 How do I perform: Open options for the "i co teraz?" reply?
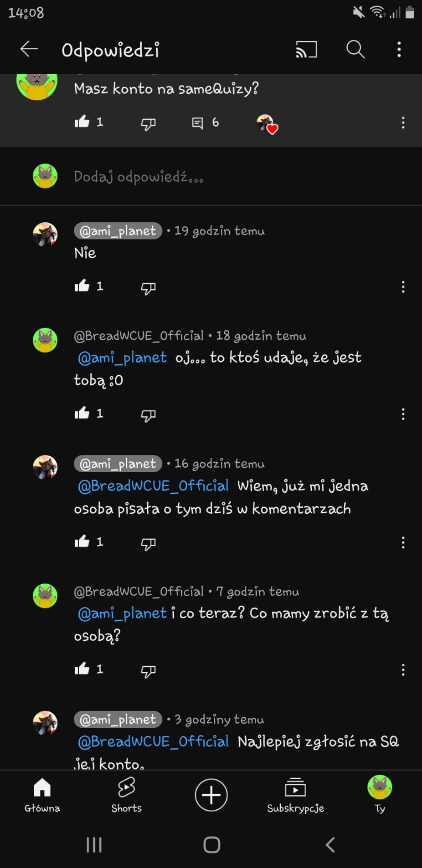[x=403, y=670]
